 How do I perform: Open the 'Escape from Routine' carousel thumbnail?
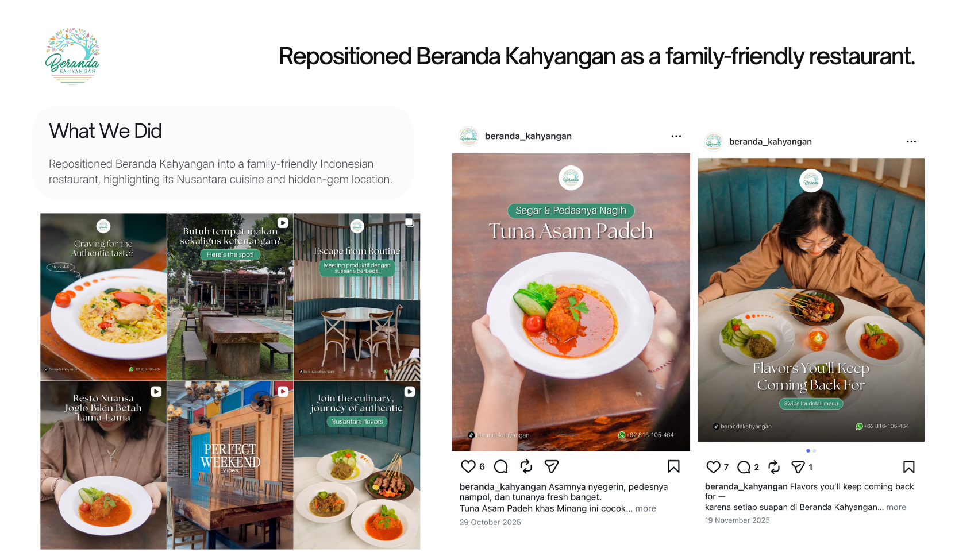click(357, 297)
